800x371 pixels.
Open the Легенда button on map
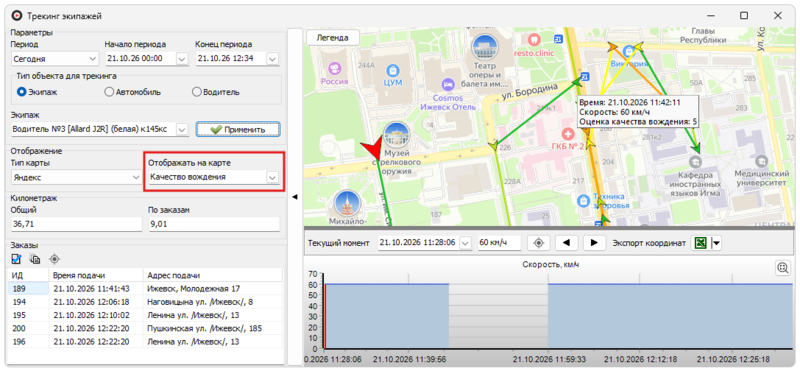click(x=333, y=38)
